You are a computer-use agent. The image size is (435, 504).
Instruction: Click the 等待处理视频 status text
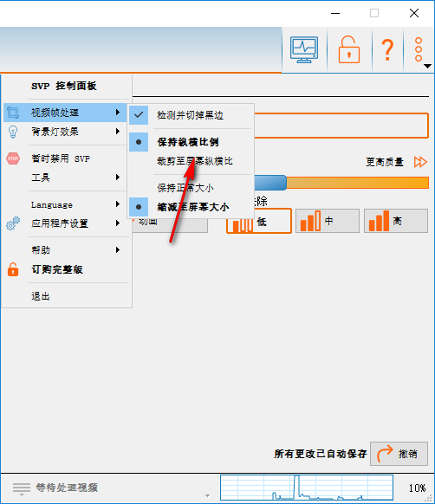(67, 488)
